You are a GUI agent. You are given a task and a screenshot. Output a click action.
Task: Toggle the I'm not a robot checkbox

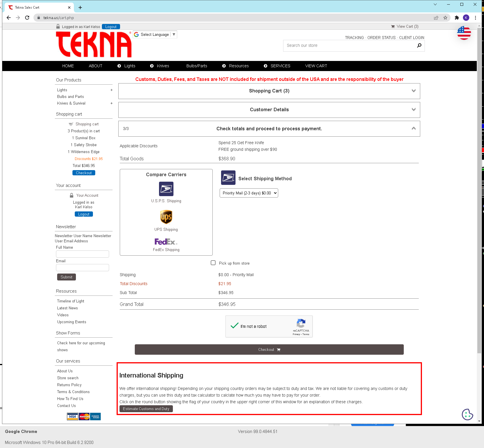click(x=234, y=326)
